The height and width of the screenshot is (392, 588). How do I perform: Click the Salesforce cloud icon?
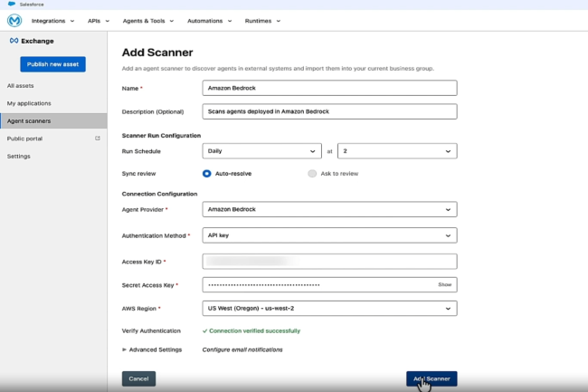click(12, 5)
